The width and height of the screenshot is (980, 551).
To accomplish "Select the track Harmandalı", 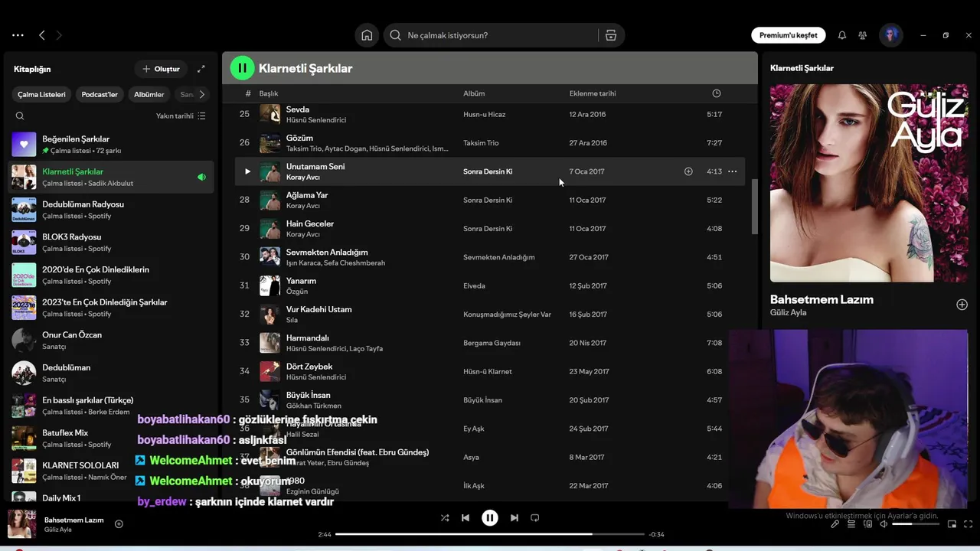I will [x=490, y=343].
